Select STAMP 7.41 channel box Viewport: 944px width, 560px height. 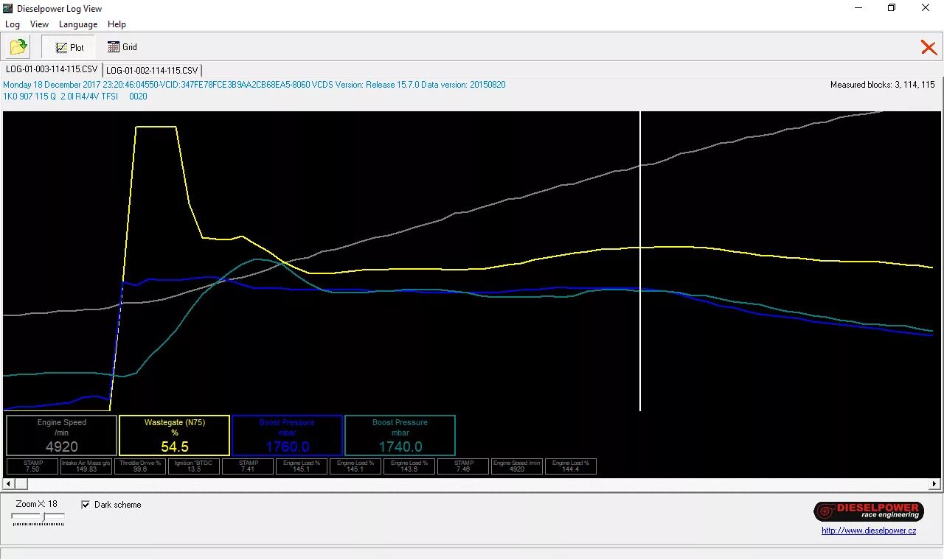(248, 466)
